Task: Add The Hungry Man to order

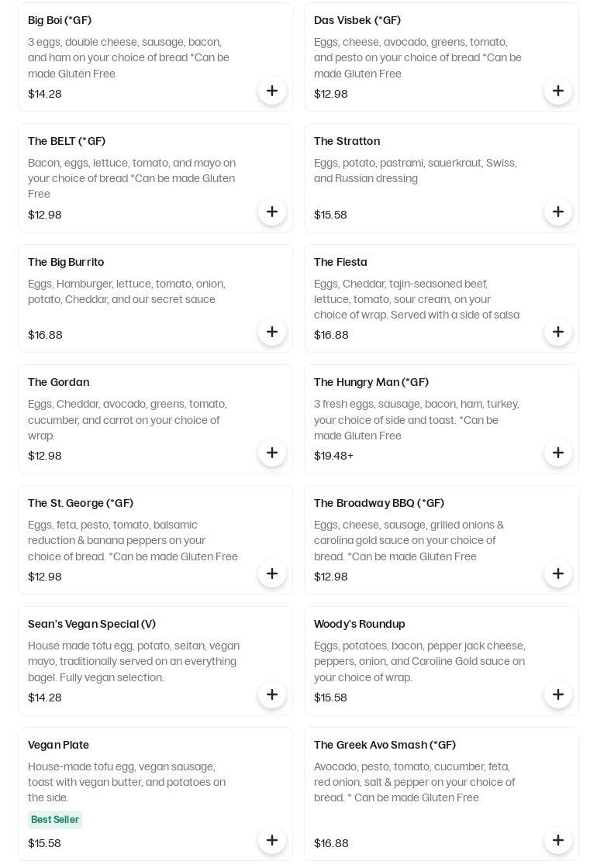Action: point(557,453)
